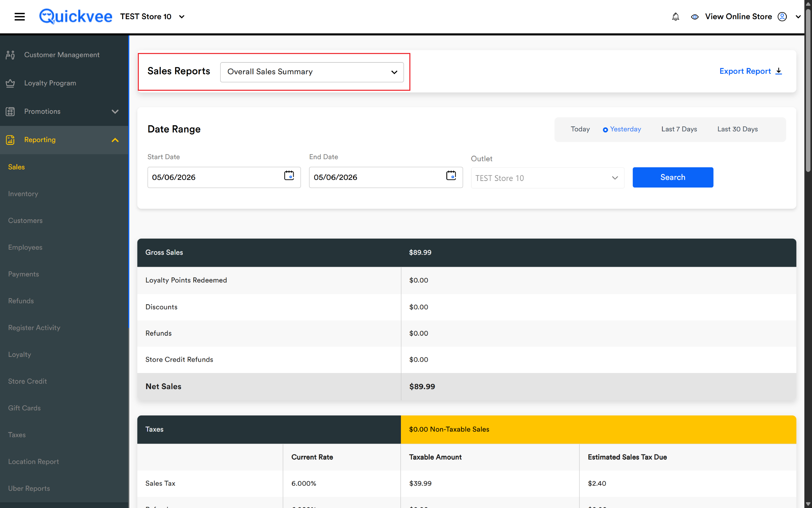Click the Export Report download icon
Viewport: 812px width, 508px height.
[779, 71]
